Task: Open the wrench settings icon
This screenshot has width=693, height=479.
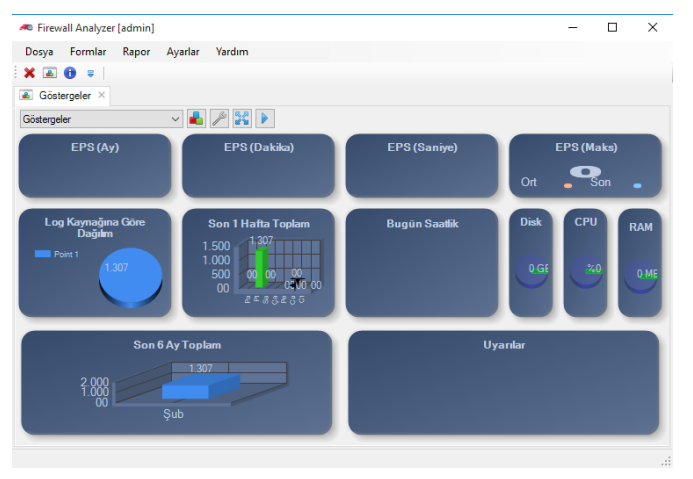Action: (219, 118)
